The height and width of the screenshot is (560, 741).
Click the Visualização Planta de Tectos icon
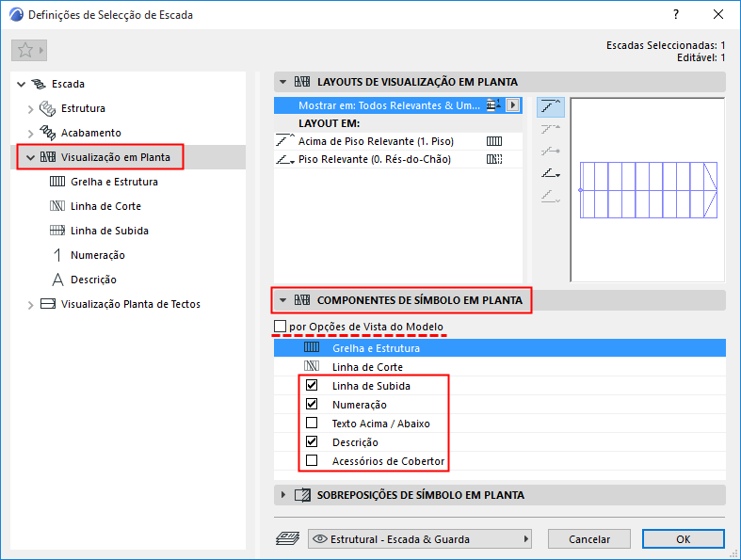click(48, 304)
